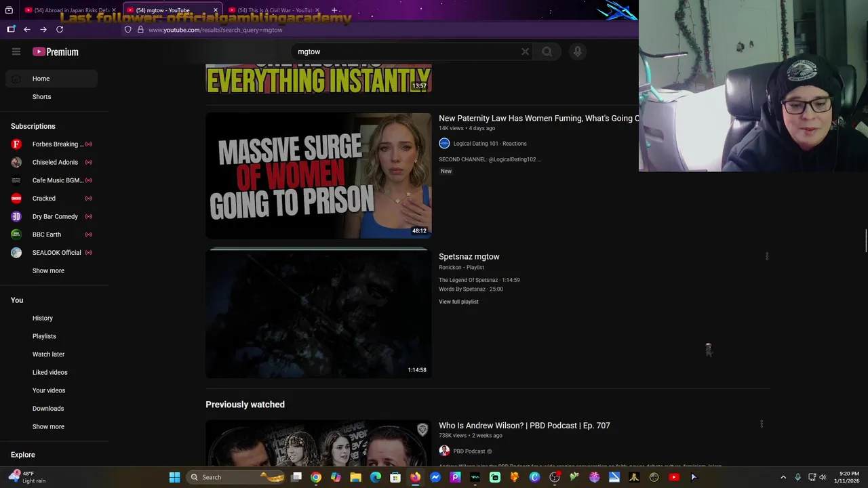Expand Show more under Subscriptions
868x488 pixels.
point(48,270)
